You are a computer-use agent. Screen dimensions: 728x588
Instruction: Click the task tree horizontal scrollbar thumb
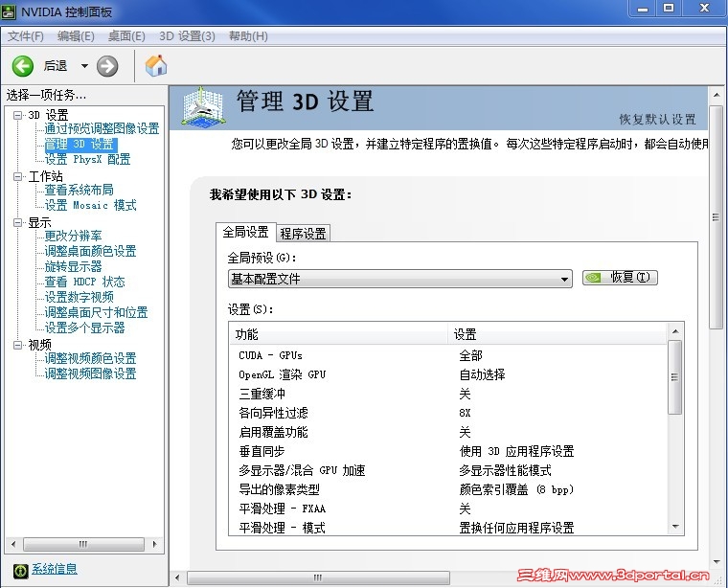point(83,544)
